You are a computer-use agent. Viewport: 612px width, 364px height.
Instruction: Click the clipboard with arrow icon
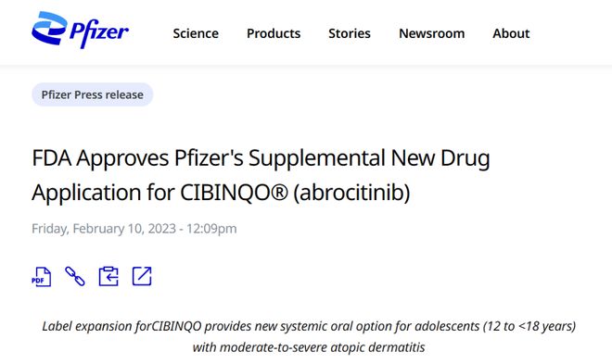(x=108, y=276)
